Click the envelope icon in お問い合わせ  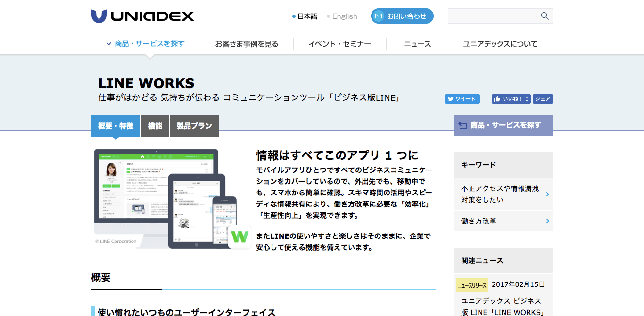coord(378,16)
